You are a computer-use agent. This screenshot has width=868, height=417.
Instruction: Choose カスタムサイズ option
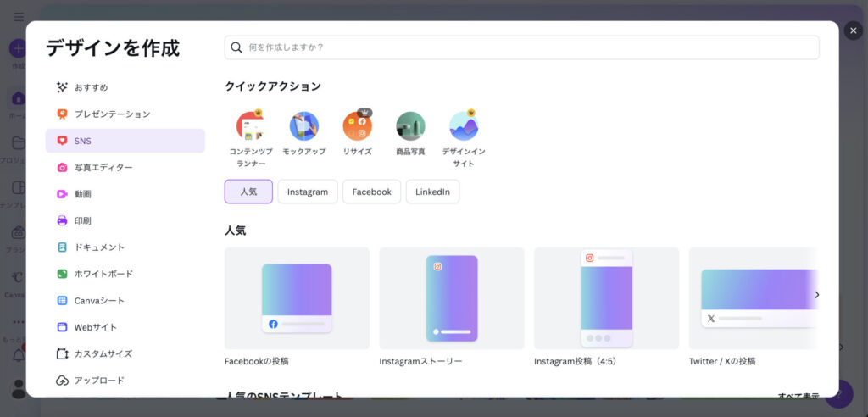coord(103,353)
